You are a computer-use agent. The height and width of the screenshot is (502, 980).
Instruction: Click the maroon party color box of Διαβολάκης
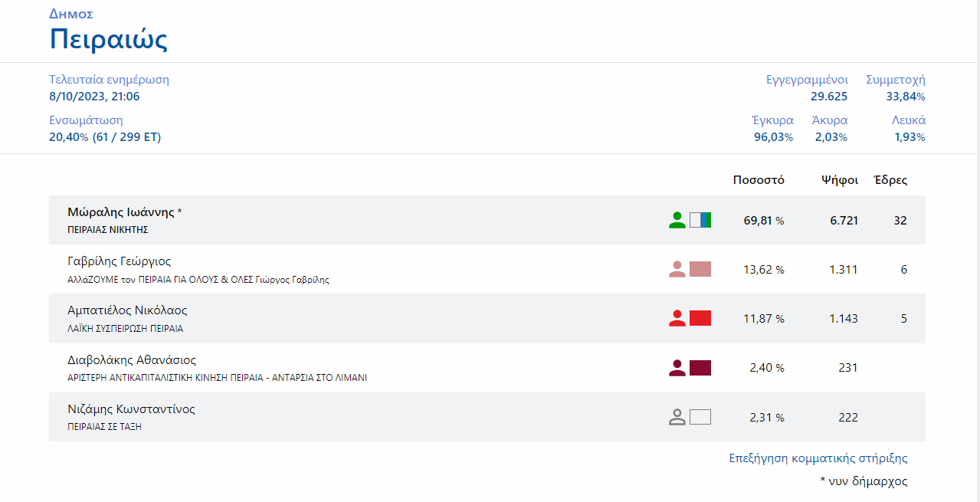700,368
